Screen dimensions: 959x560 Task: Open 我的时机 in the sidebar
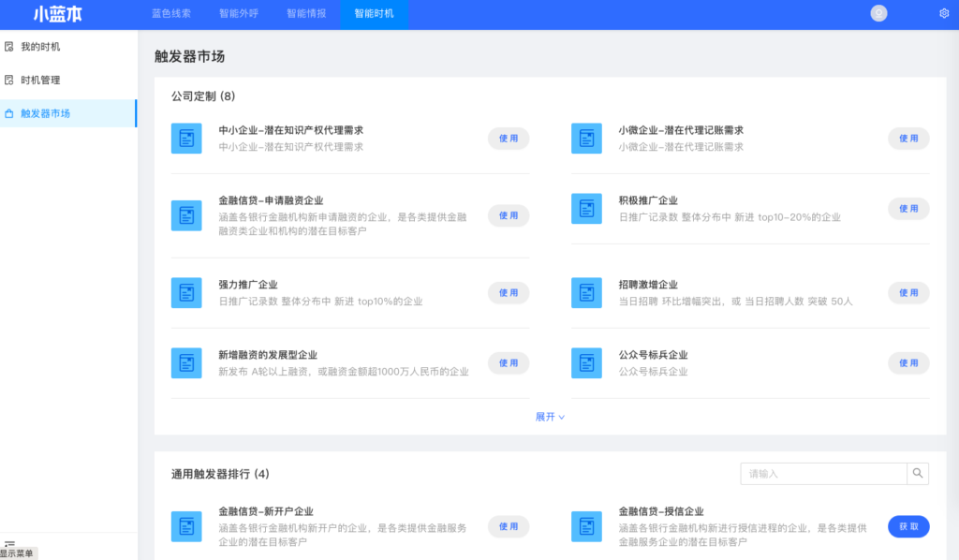[40, 47]
